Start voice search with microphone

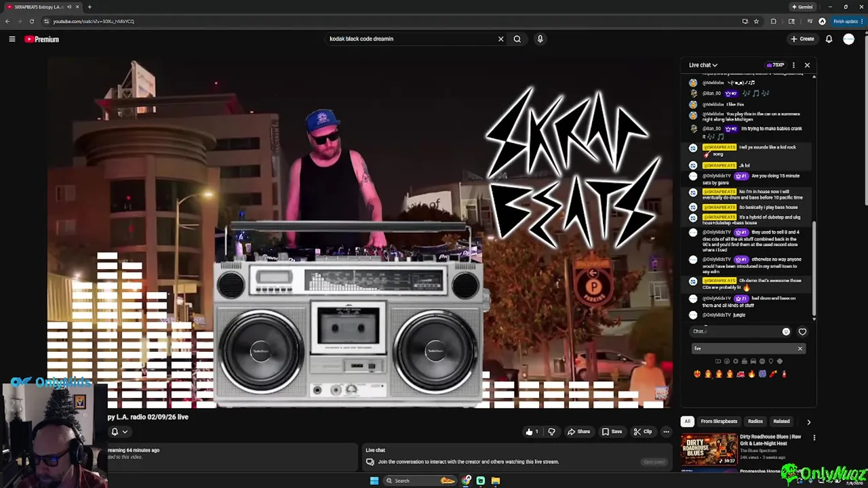pyautogui.click(x=540, y=39)
